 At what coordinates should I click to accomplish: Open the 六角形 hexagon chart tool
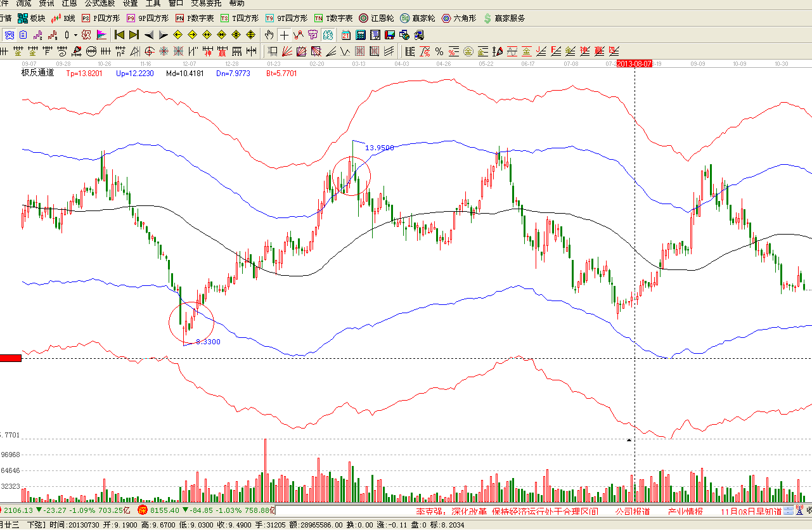click(x=458, y=18)
